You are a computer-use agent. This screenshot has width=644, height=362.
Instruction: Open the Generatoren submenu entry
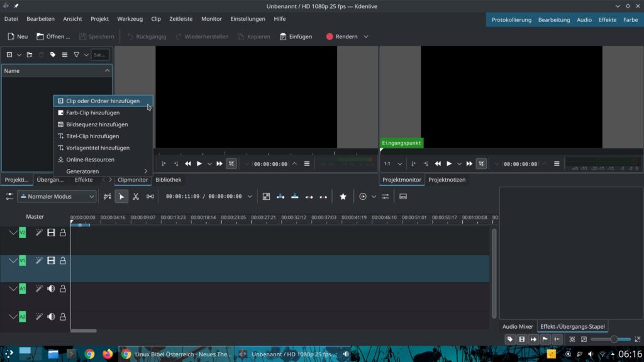103,171
